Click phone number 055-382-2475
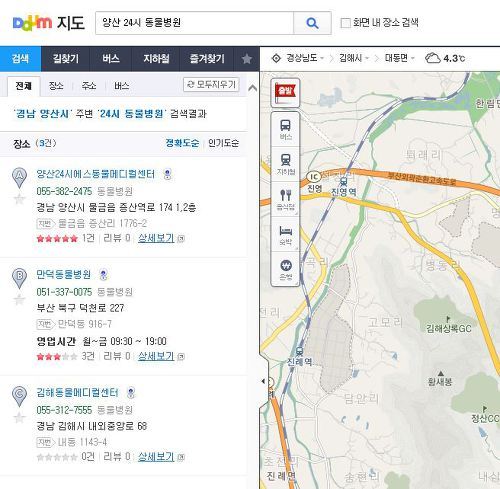Viewport: 500px width, 489px height. point(64,191)
